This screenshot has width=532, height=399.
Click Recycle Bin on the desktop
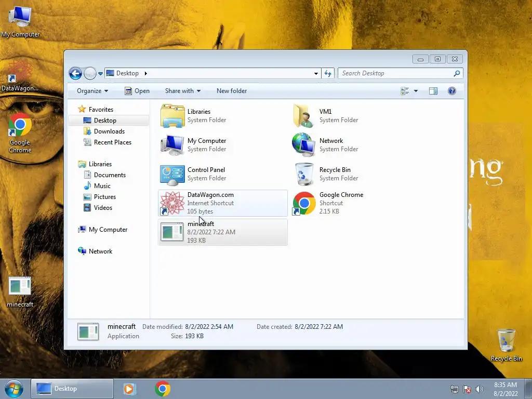click(506, 345)
